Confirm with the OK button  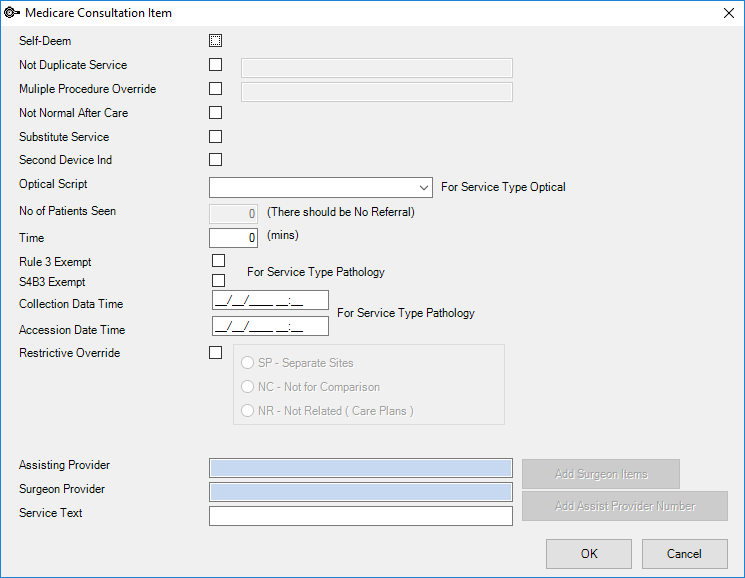pyautogui.click(x=589, y=554)
